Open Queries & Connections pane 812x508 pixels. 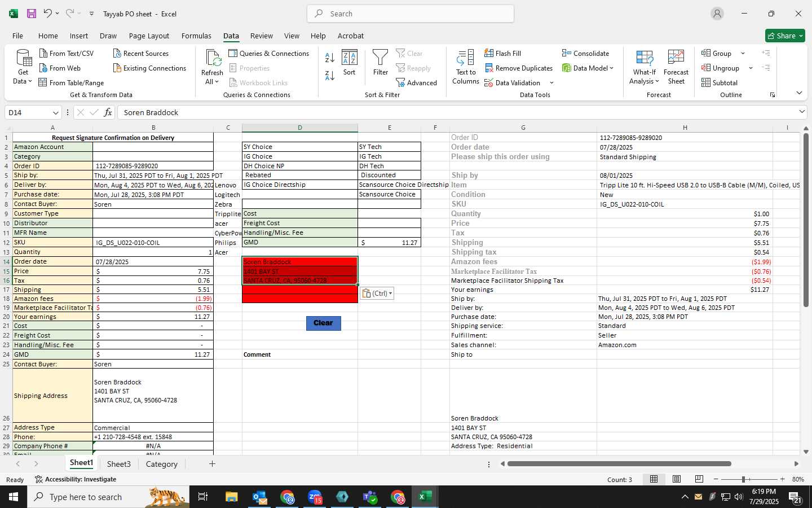pyautogui.click(x=269, y=54)
